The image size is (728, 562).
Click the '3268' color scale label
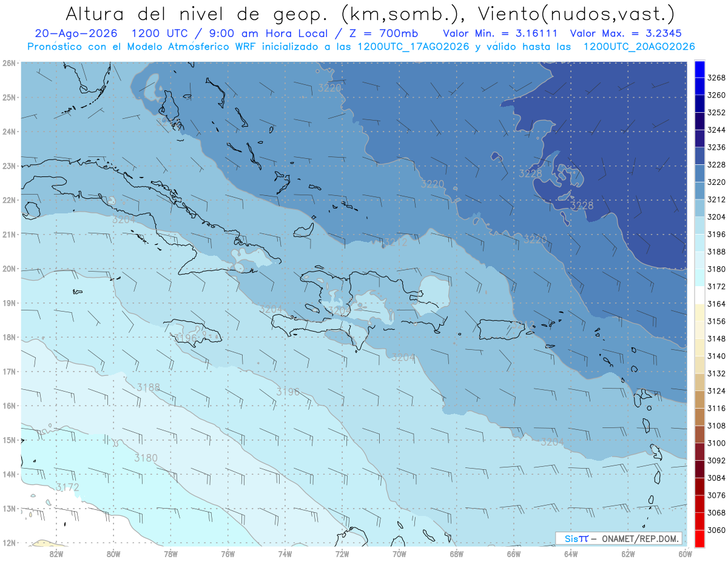point(716,78)
